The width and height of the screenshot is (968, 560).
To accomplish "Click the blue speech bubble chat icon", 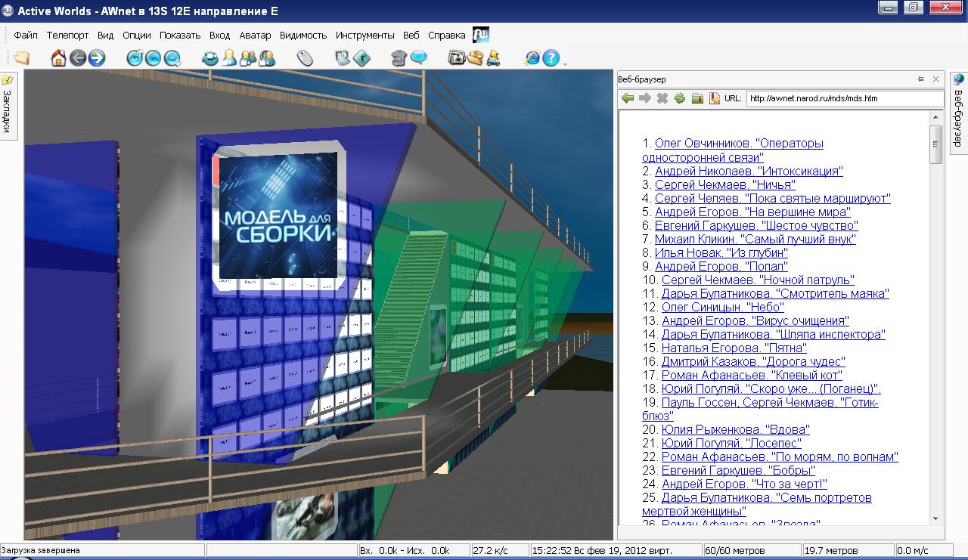I will click(x=418, y=58).
